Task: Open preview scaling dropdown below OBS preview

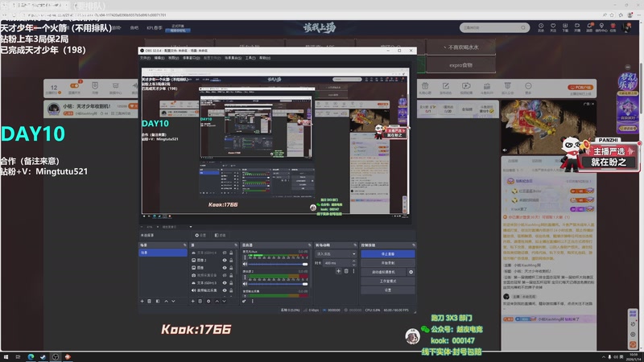Action: pyautogui.click(x=191, y=227)
